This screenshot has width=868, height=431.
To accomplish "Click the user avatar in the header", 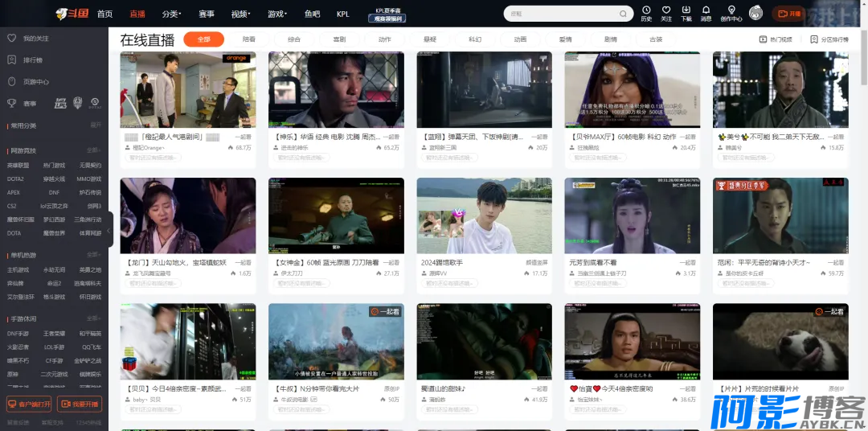I will click(755, 13).
